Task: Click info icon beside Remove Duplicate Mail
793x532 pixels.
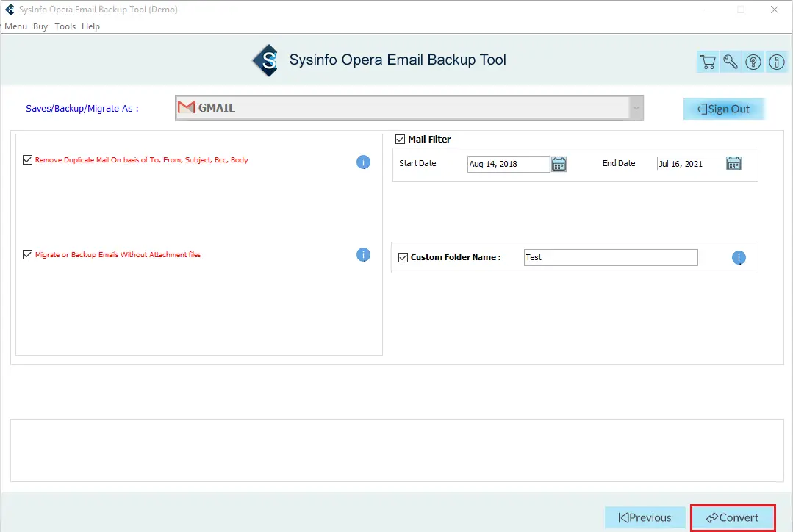Action: click(x=363, y=162)
